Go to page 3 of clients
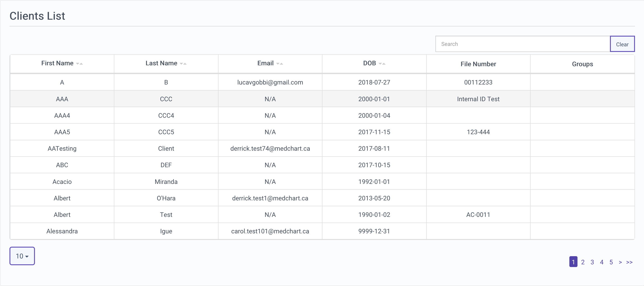This screenshot has height=286, width=644. (x=592, y=262)
